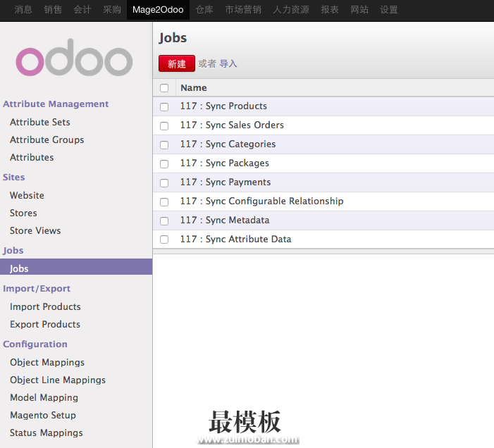The width and height of the screenshot is (494, 448).
Task: Open the 市场营销 top menu
Action: (243, 10)
